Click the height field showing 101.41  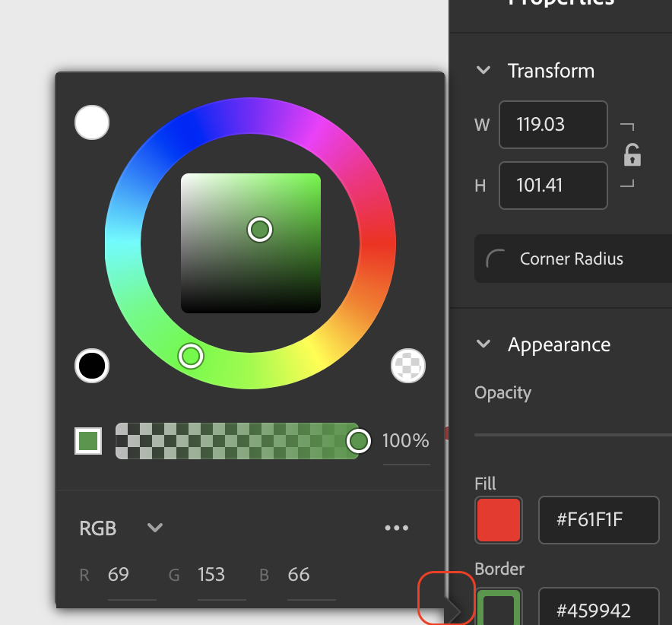tap(553, 186)
